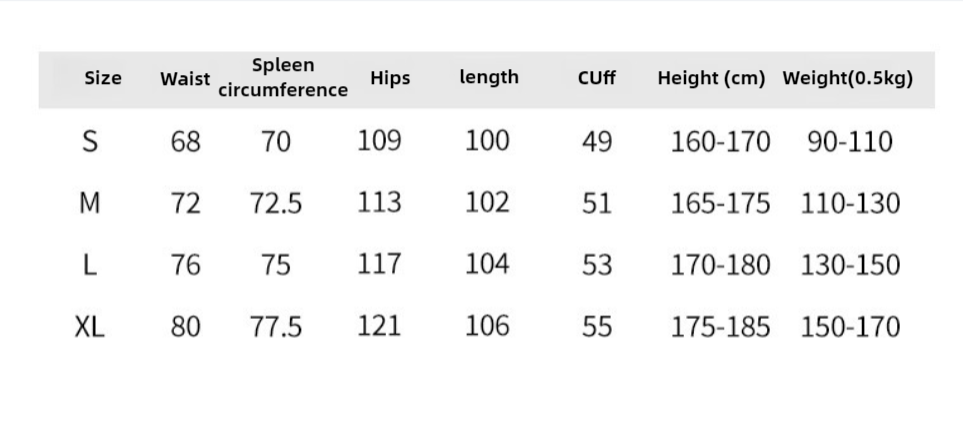Image resolution: width=963 pixels, height=429 pixels.
Task: Select the S size row label
Action: (90, 142)
